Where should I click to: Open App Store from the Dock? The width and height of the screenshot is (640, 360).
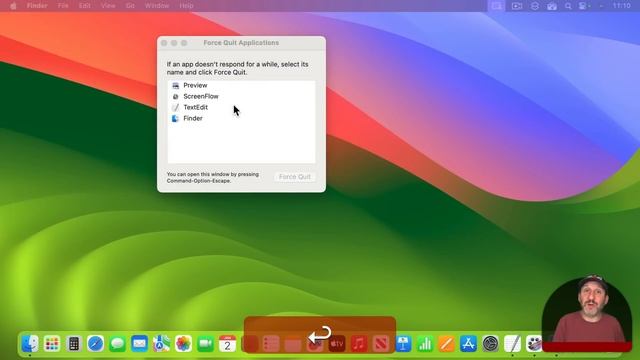pyautogui.click(x=469, y=344)
